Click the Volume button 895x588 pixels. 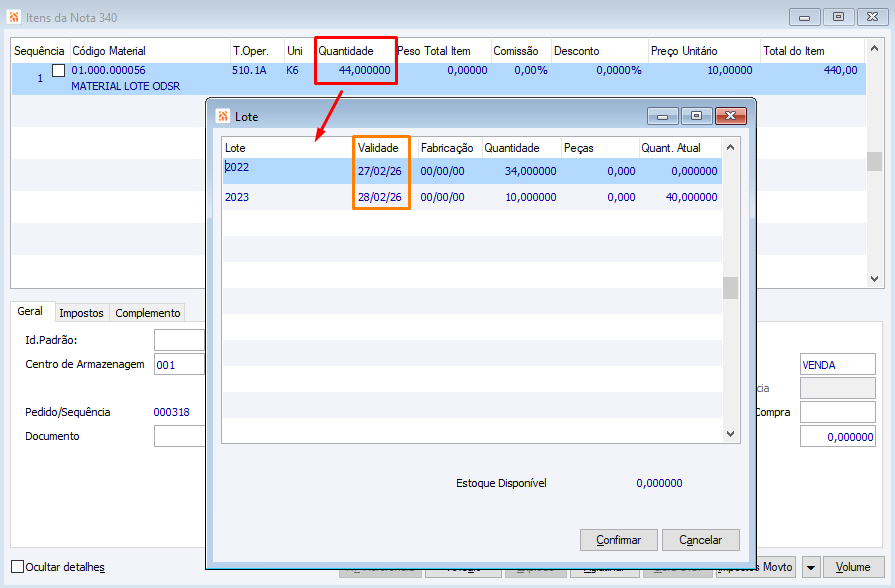[853, 567]
